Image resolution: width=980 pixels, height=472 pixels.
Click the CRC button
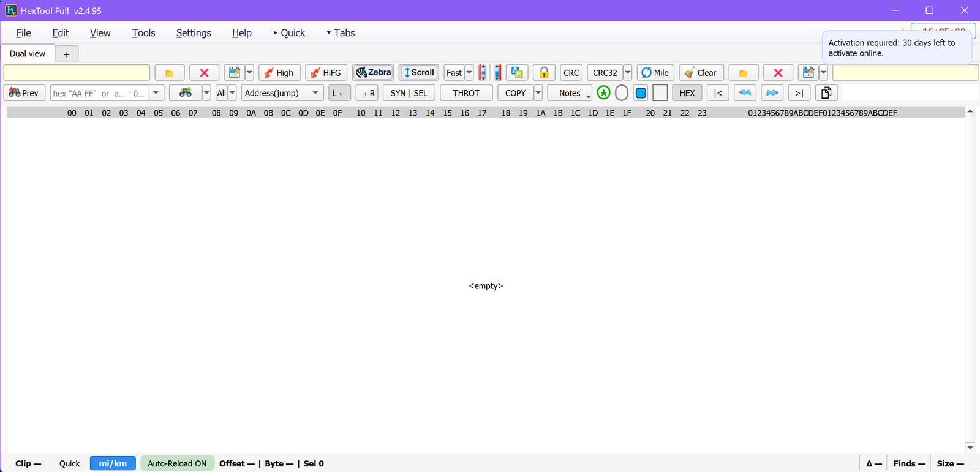click(571, 73)
